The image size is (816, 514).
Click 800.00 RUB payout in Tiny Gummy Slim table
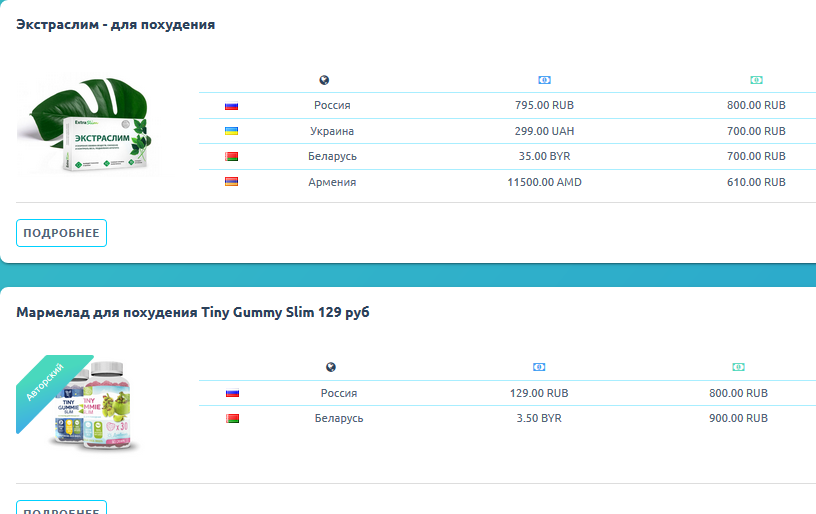[x=738, y=393]
